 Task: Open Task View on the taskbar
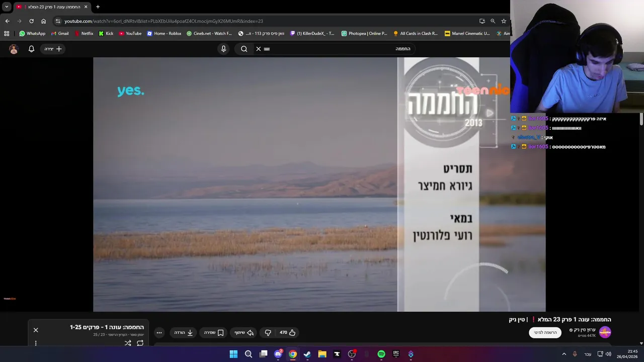click(x=263, y=354)
